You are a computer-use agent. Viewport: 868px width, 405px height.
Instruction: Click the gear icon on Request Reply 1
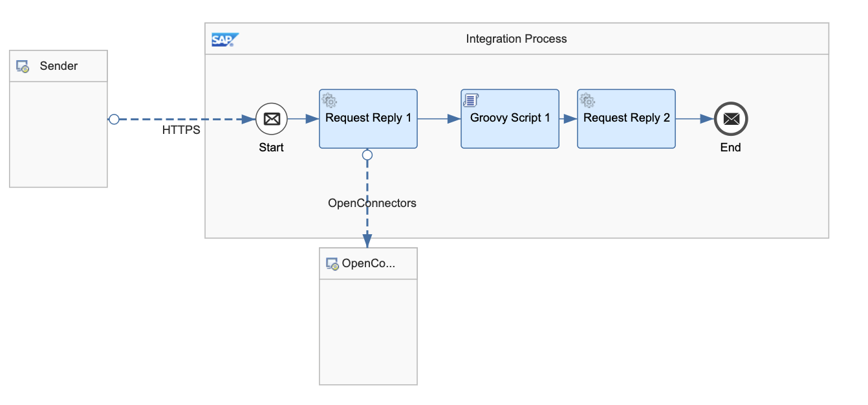[329, 100]
